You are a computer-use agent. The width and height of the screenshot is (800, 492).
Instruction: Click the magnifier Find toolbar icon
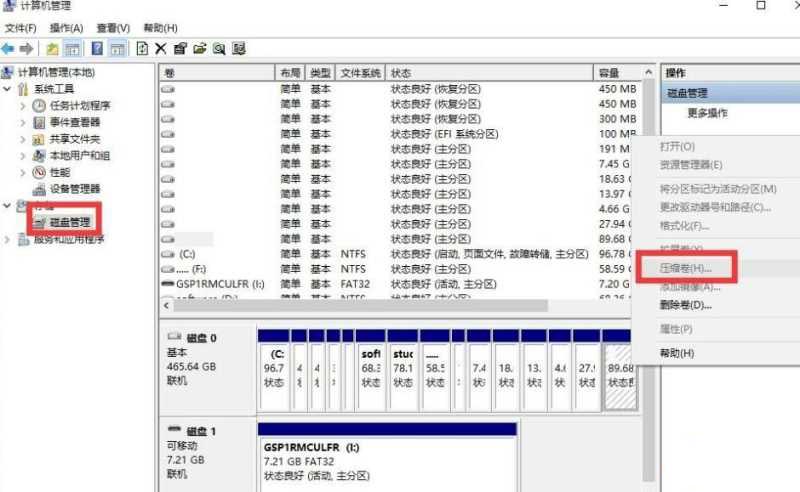pos(218,48)
